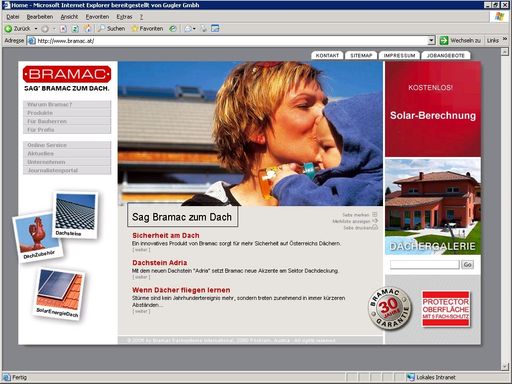Open the Für Bauherren navigation item
Image resolution: width=512 pixels, height=384 pixels.
click(67, 121)
